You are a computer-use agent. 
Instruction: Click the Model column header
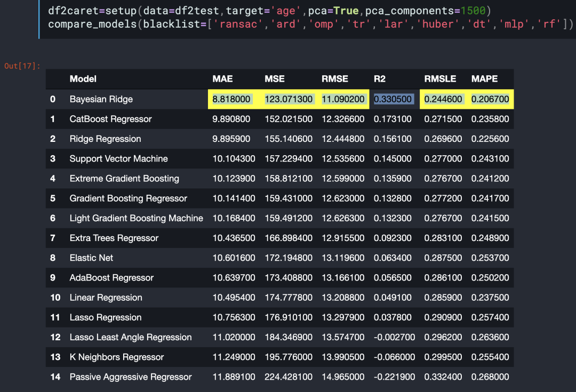(83, 79)
